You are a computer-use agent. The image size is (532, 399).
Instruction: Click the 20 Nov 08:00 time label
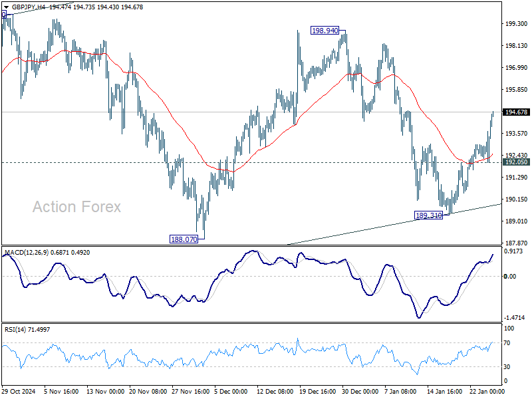[x=148, y=392]
